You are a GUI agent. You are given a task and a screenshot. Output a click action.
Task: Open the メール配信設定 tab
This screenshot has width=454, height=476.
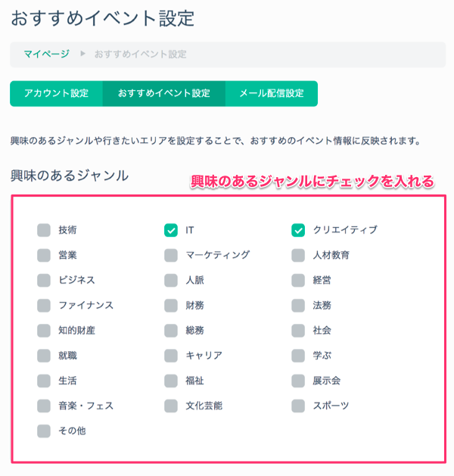click(271, 94)
